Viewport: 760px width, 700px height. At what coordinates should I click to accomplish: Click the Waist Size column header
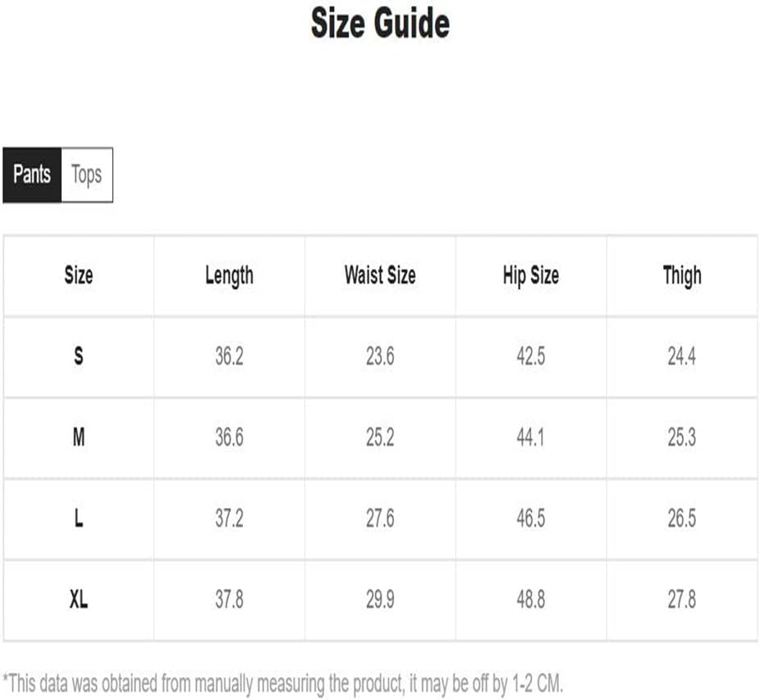pyautogui.click(x=380, y=276)
